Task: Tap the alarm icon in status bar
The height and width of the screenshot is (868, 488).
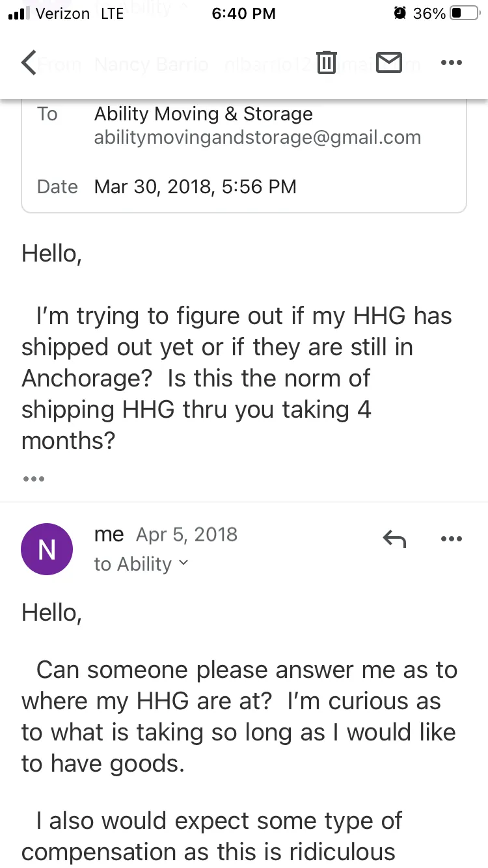Action: [400, 14]
